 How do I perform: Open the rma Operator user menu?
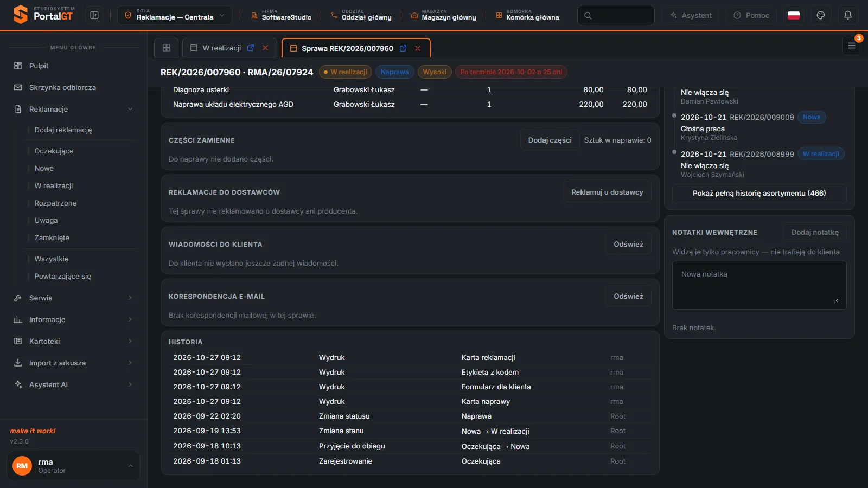(x=73, y=466)
